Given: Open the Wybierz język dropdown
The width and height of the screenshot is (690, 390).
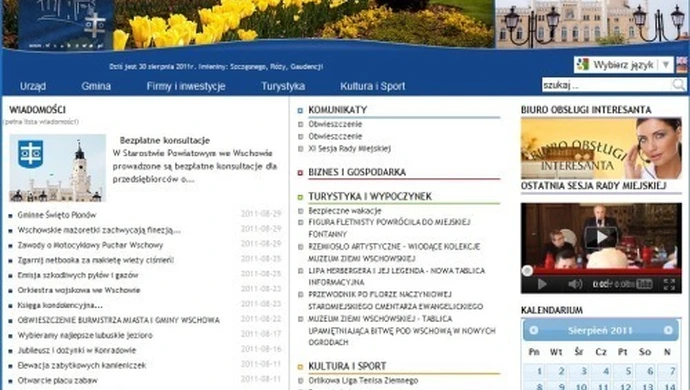Looking at the screenshot, I should (x=624, y=65).
